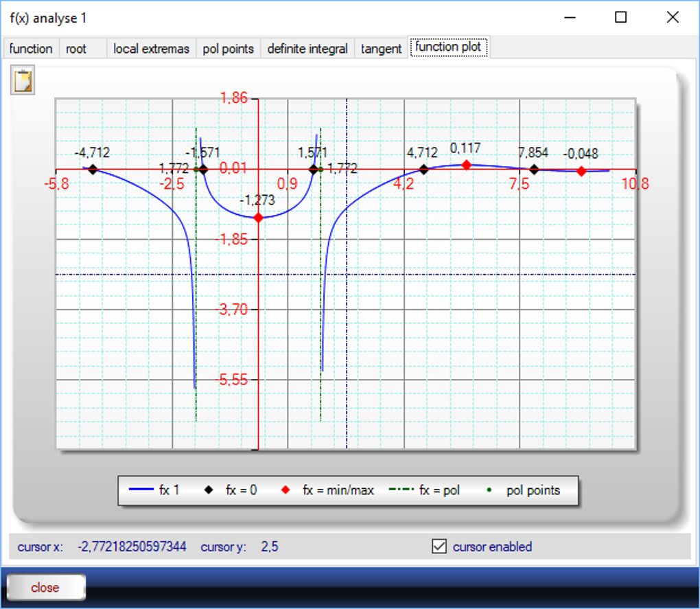Image resolution: width=700 pixels, height=609 pixels.
Task: Click the x-axis label 4,2
Action: pyautogui.click(x=404, y=184)
